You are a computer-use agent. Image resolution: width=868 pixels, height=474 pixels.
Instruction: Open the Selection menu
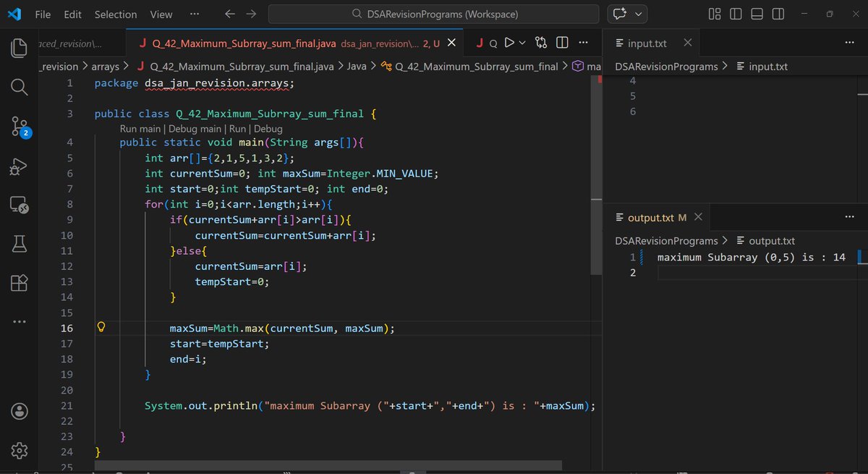pos(116,14)
